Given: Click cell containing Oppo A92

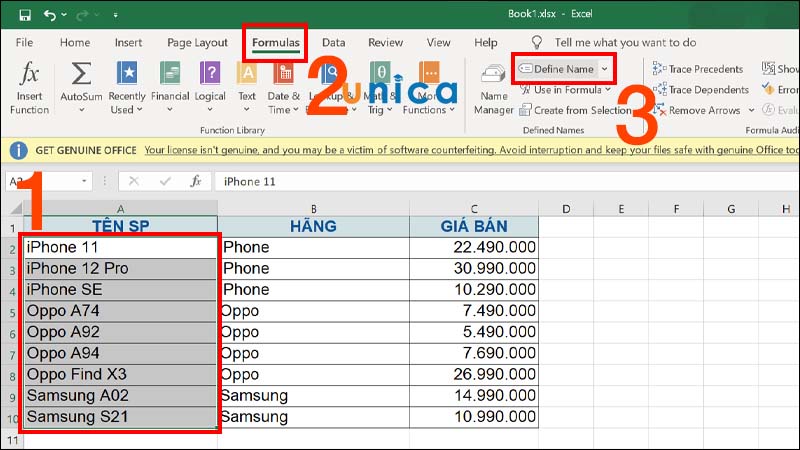Looking at the screenshot, I should pos(120,332).
